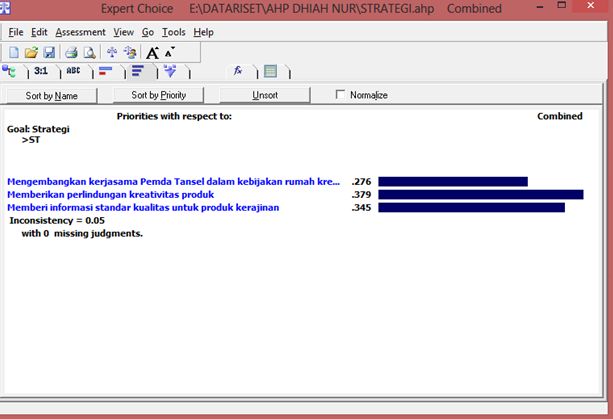Click the '>ST' node label

[x=31, y=140]
